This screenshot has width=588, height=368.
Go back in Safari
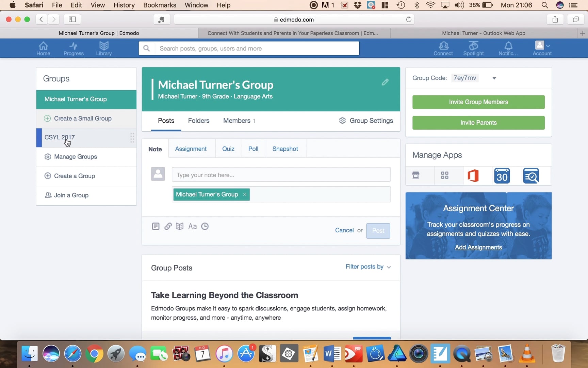(x=41, y=19)
